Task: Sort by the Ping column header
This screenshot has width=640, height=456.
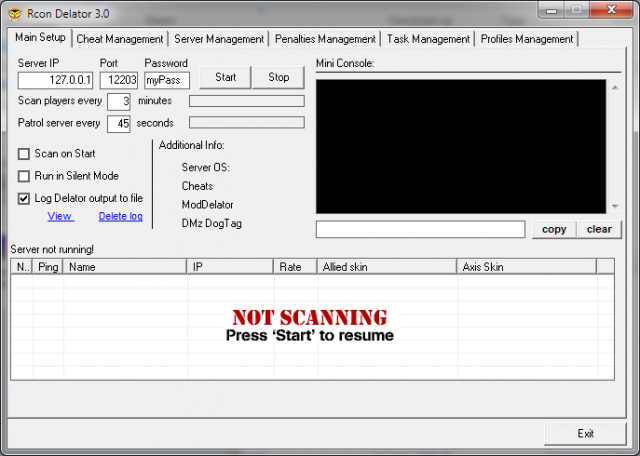Action: tap(48, 267)
